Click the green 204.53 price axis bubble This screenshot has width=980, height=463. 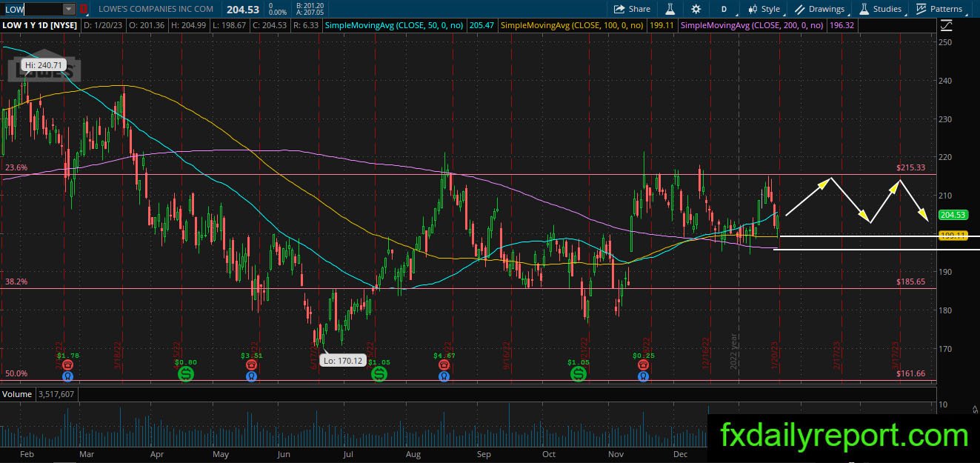[953, 215]
